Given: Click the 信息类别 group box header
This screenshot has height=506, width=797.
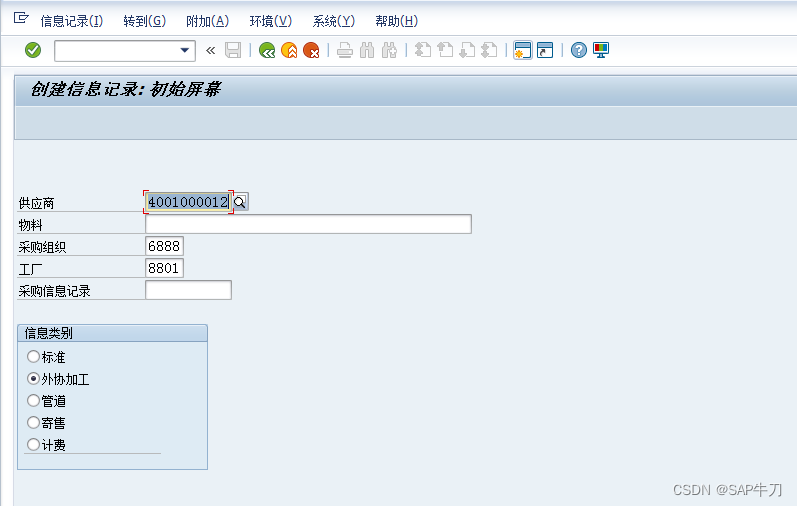Looking at the screenshot, I should [x=112, y=333].
